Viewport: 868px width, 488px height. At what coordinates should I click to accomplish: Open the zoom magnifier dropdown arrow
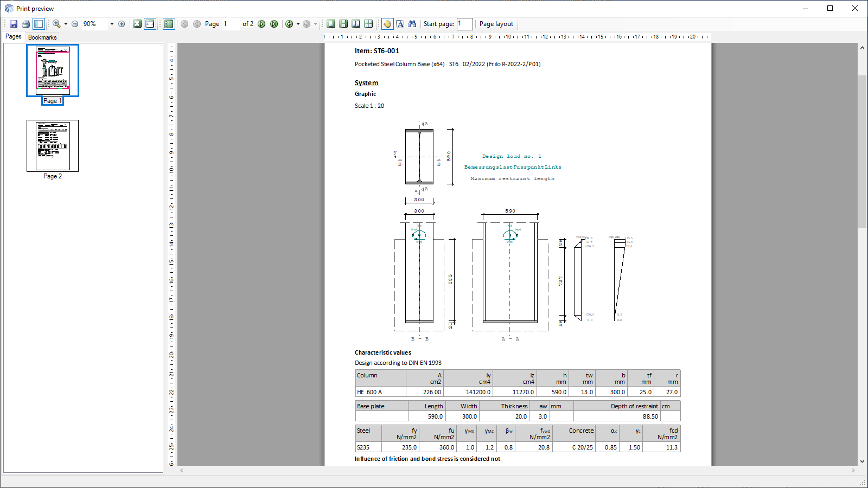(x=66, y=24)
